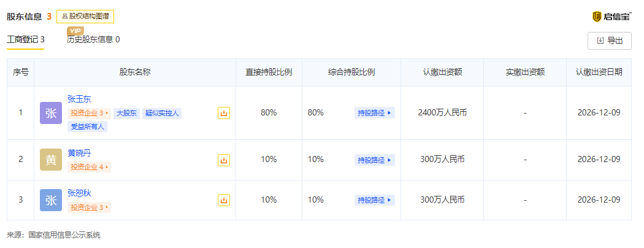644x248 pixels.
Task: Click the VIP badge above 历史股东信息
Action: [75, 31]
